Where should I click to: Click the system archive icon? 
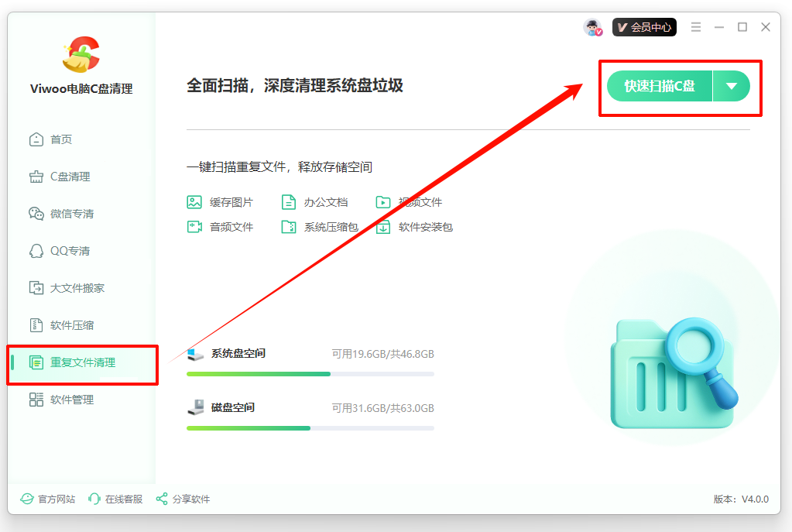point(289,227)
